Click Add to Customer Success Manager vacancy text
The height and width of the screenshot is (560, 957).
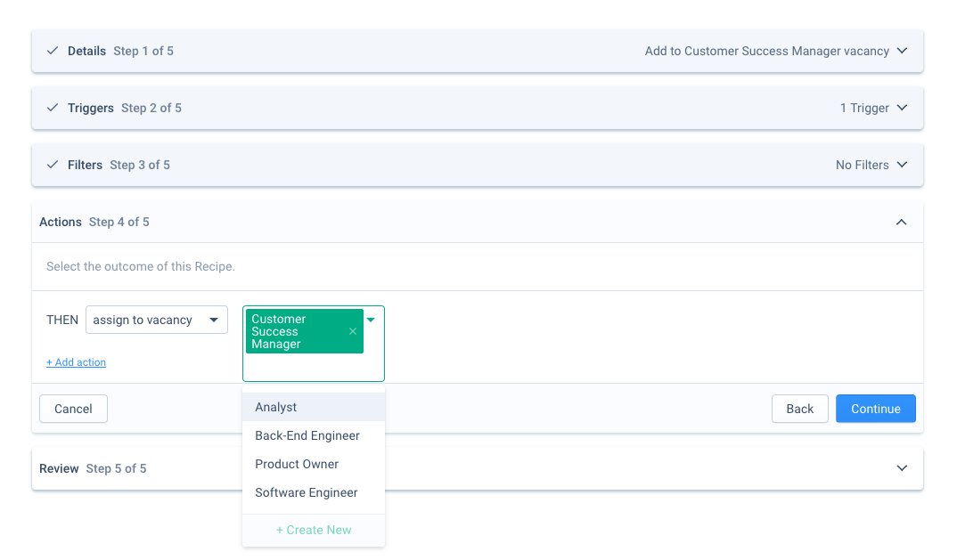point(766,52)
